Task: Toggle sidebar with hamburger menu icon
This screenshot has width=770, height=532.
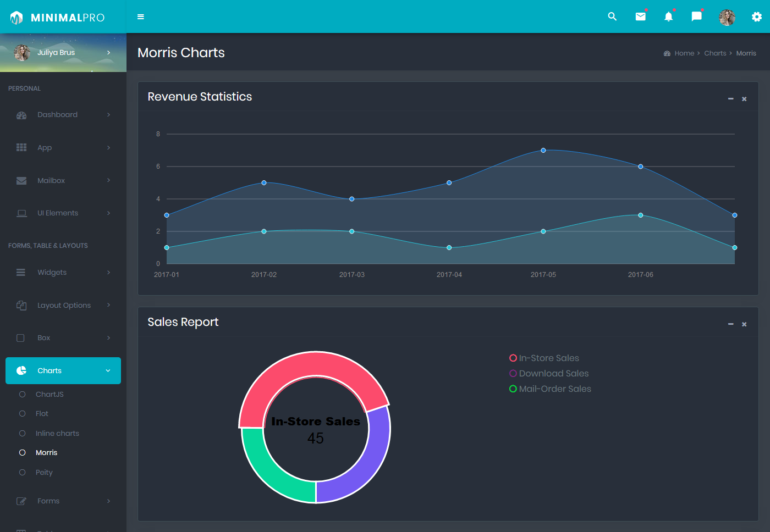Action: coord(141,17)
